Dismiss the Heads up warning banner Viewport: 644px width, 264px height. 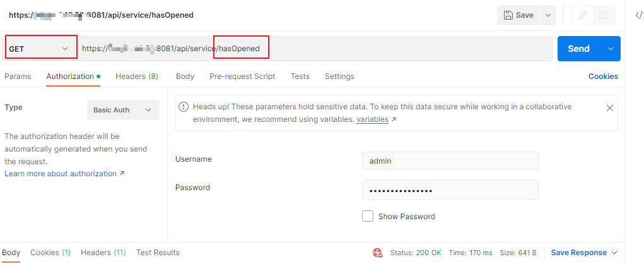609,108
